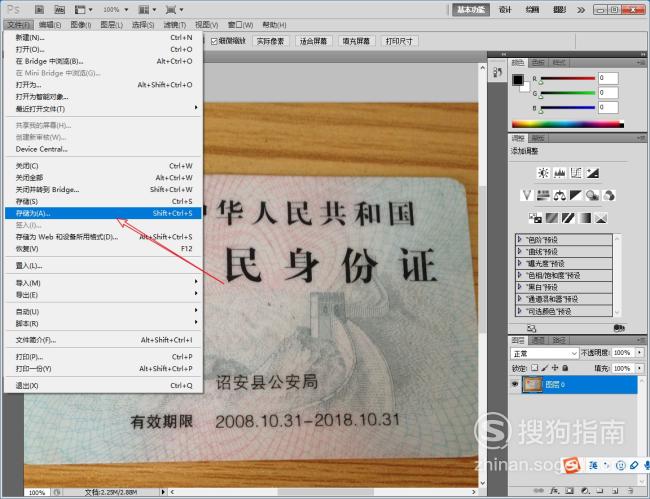Click the Black & White adjustment icon
The image size is (650, 499).
click(576, 195)
